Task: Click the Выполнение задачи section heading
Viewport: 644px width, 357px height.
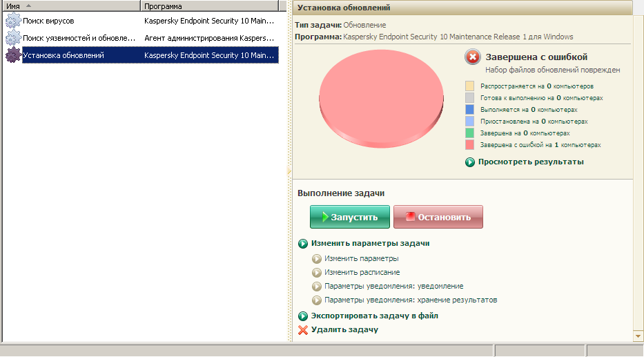Action: pos(341,193)
